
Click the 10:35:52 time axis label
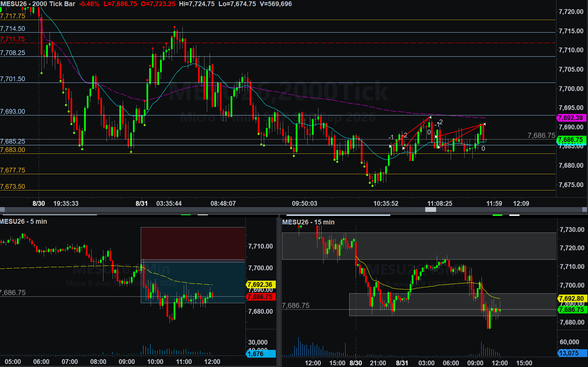386,203
